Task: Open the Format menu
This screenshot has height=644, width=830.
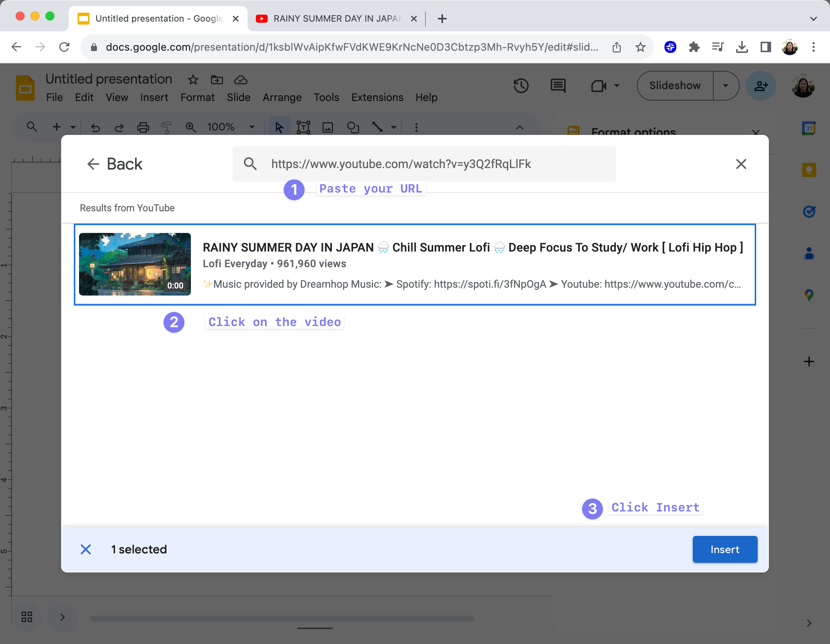Action: click(x=197, y=97)
